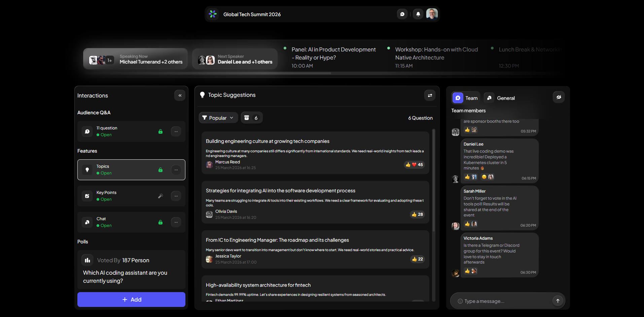Image resolution: width=644 pixels, height=317 pixels.
Task: Switch to the General chat tab
Action: pyautogui.click(x=500, y=98)
